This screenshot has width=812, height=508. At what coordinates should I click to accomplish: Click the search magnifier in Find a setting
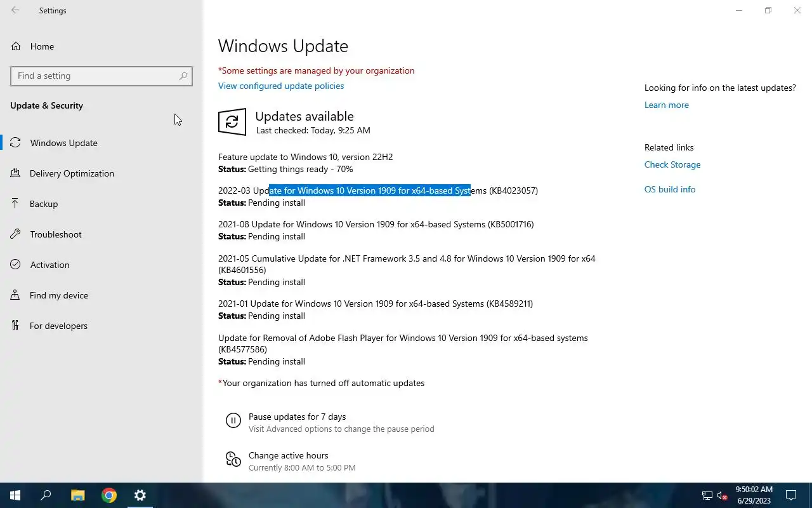[183, 76]
